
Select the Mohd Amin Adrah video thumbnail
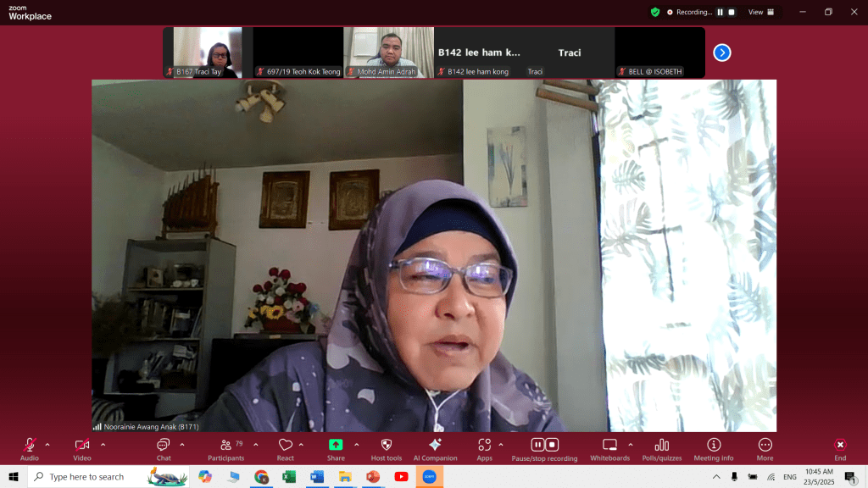pos(388,53)
